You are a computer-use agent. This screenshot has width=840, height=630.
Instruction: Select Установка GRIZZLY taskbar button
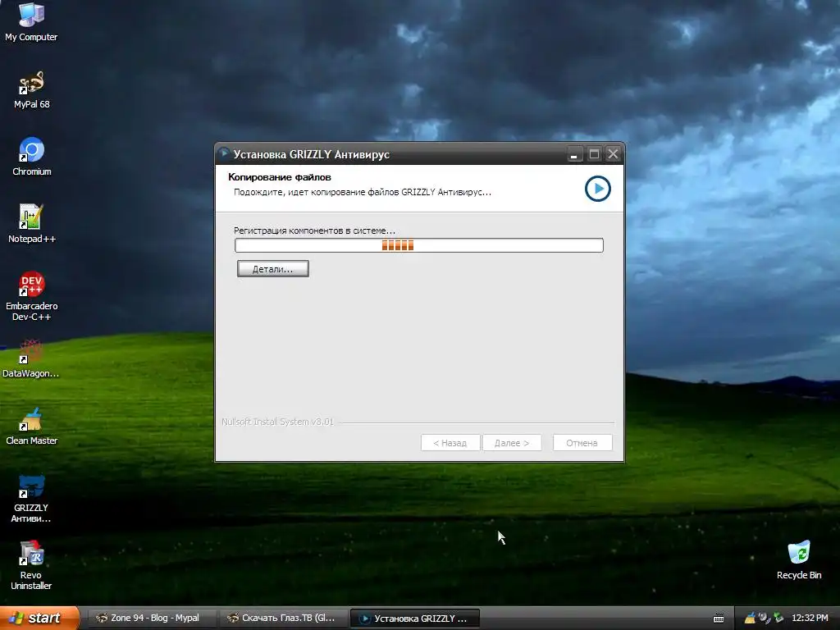pos(414,619)
